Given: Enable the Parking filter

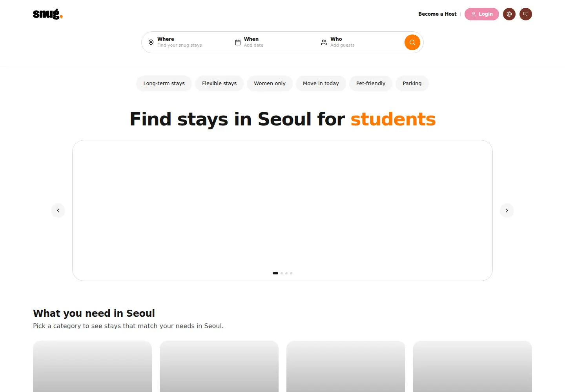Looking at the screenshot, I should click(412, 83).
